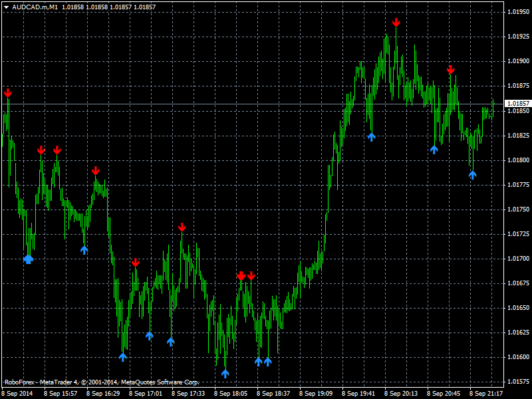Select the red arrow between 1.01750 and 1.01725 levels
Viewport: 532px width, 399px height.
point(182,227)
